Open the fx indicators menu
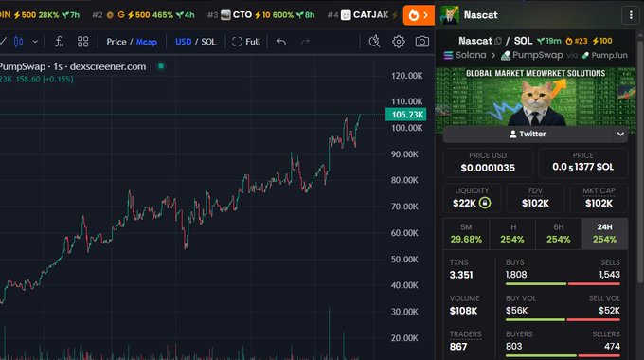This screenshot has width=644, height=360. point(59,42)
